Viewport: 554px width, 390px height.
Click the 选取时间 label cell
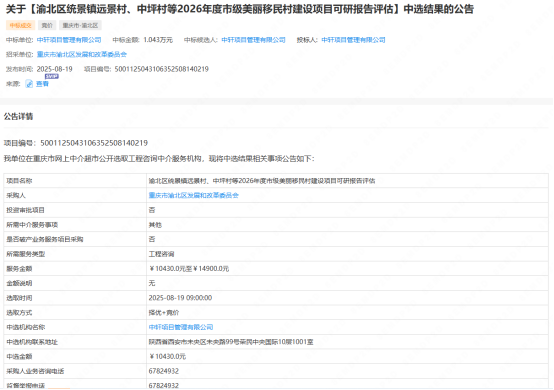pos(75,298)
